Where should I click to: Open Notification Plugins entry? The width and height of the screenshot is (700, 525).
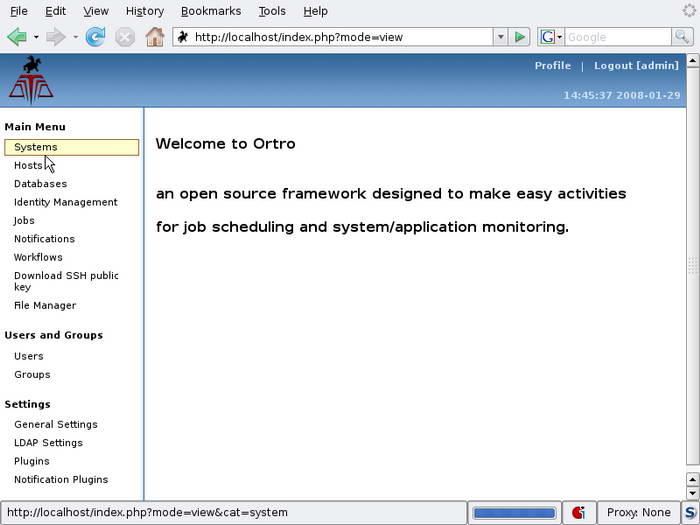click(x=61, y=479)
